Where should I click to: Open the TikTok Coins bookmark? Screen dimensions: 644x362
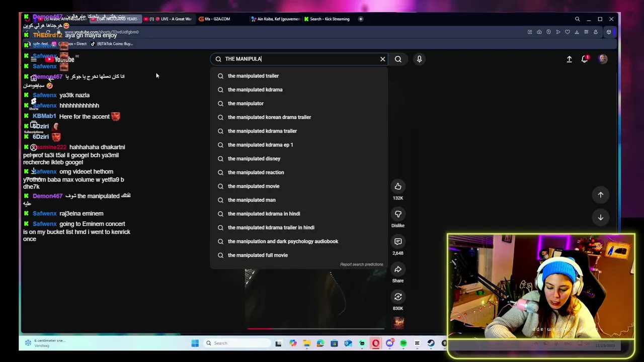point(112,44)
